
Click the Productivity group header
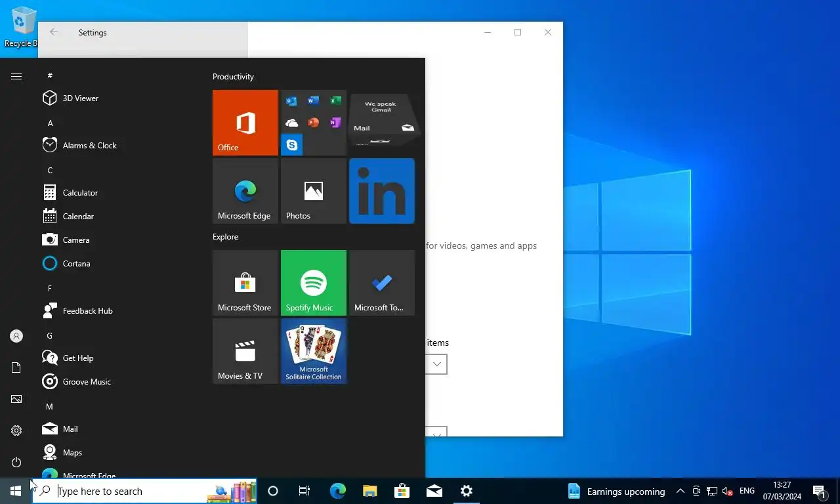pyautogui.click(x=233, y=77)
